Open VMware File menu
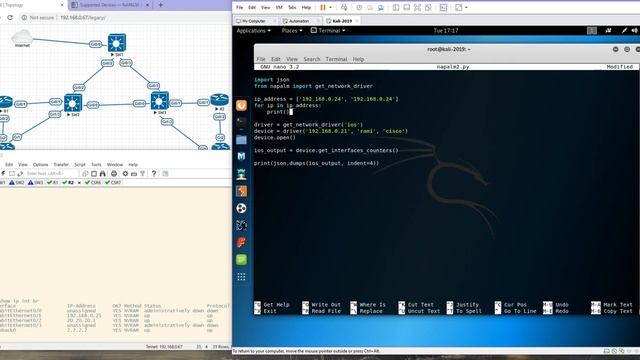The height and width of the screenshot is (360, 640). click(240, 7)
